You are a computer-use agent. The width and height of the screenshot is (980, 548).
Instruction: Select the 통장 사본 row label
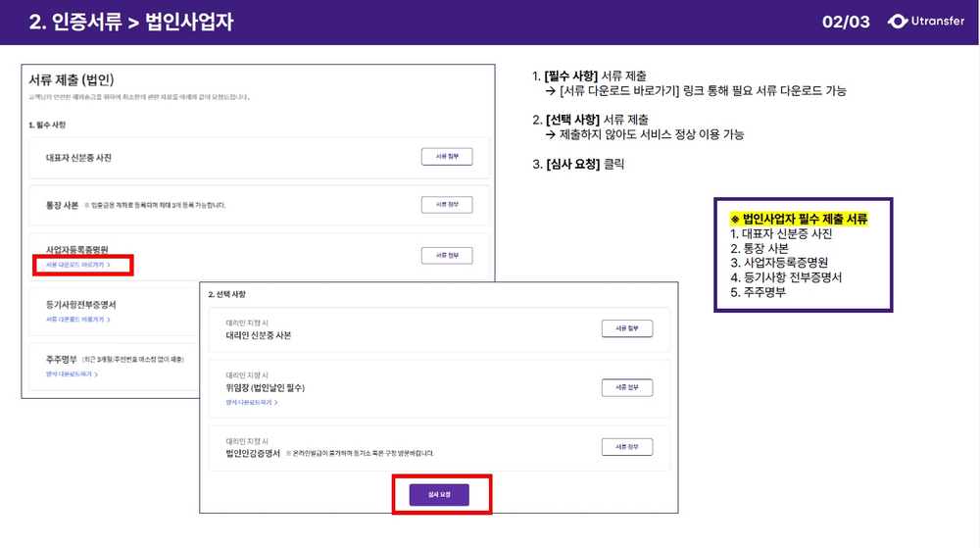62,205
